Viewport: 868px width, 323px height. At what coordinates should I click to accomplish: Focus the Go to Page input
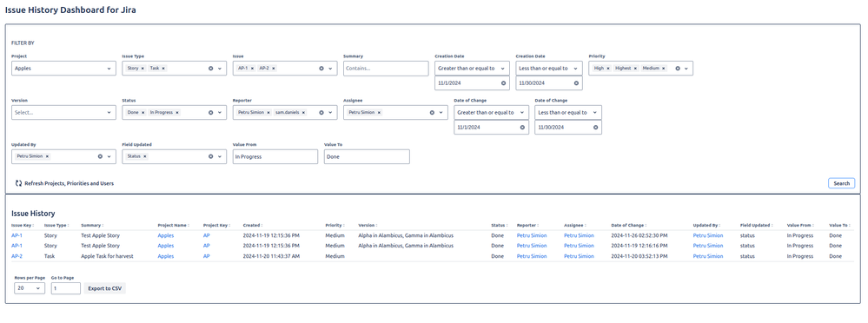pyautogui.click(x=66, y=288)
